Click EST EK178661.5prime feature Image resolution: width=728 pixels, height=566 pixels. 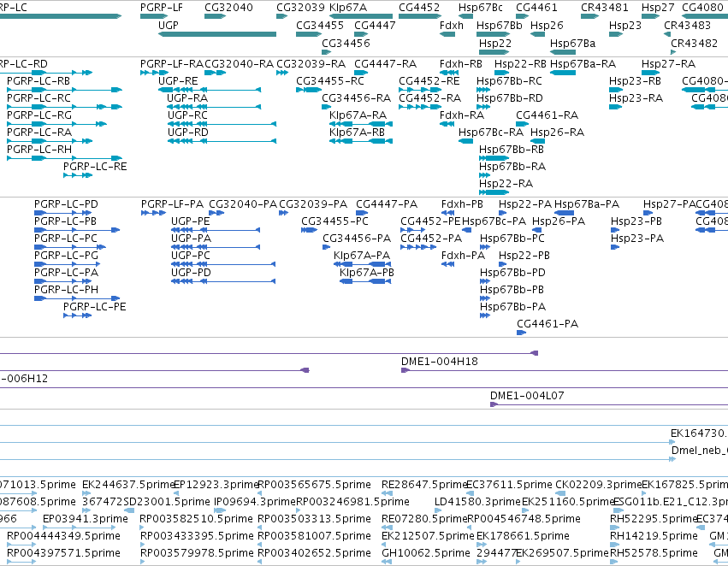482,545
